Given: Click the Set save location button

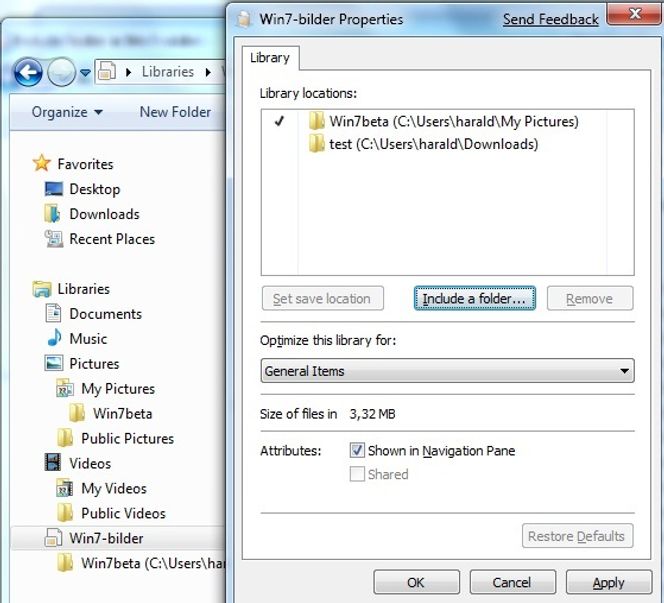Looking at the screenshot, I should click(323, 299).
